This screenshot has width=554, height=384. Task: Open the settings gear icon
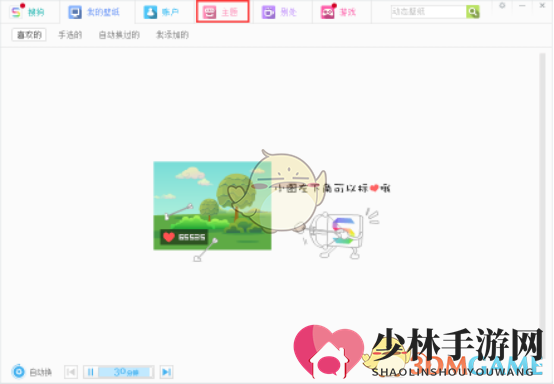tap(502, 6)
